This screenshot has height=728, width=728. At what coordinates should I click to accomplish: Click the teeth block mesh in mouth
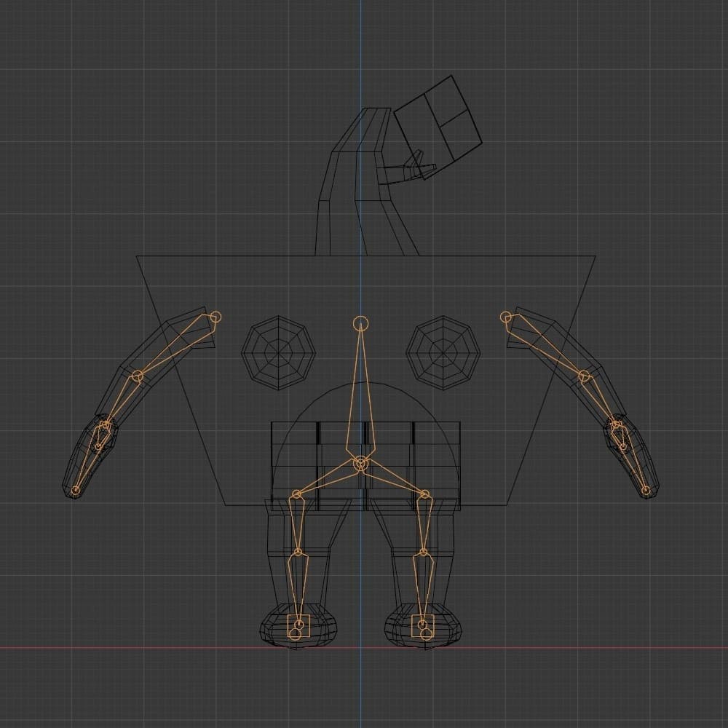coord(366,466)
